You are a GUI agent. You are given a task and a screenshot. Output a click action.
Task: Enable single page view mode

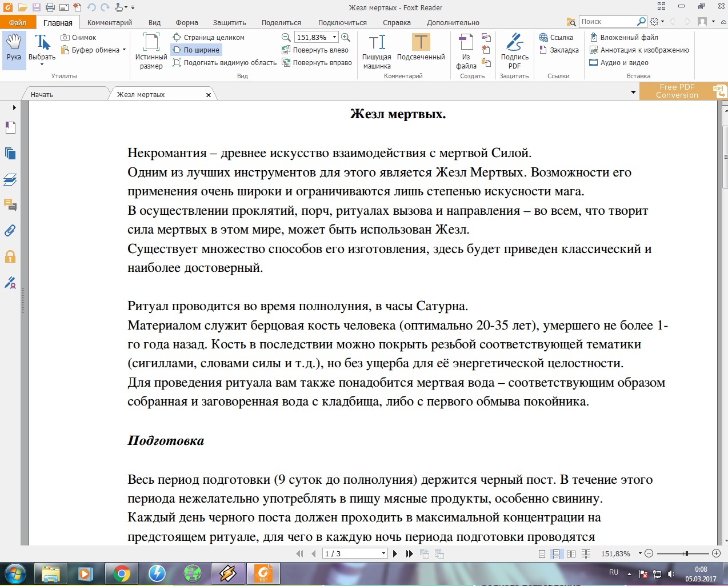coord(542,553)
